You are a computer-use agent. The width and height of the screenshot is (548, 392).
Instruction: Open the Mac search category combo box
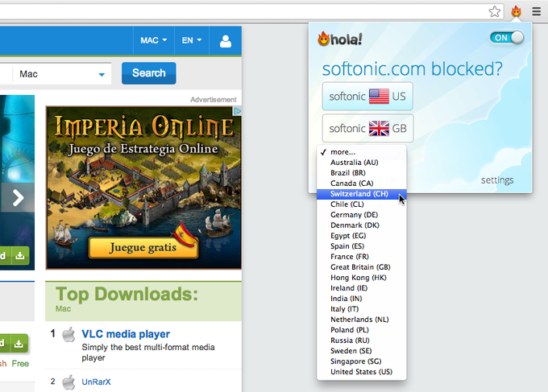pyautogui.click(x=62, y=74)
